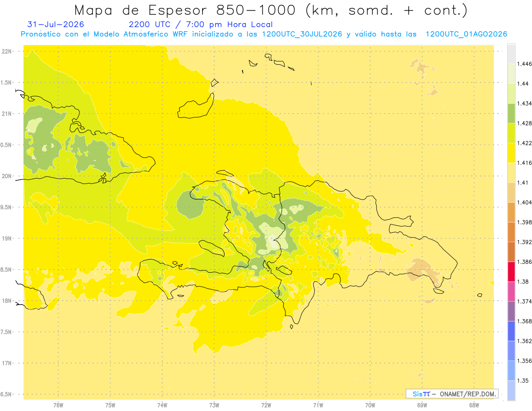
Task: Click the red legend swatch between 1.38 and 1.386
Action: click(511, 271)
